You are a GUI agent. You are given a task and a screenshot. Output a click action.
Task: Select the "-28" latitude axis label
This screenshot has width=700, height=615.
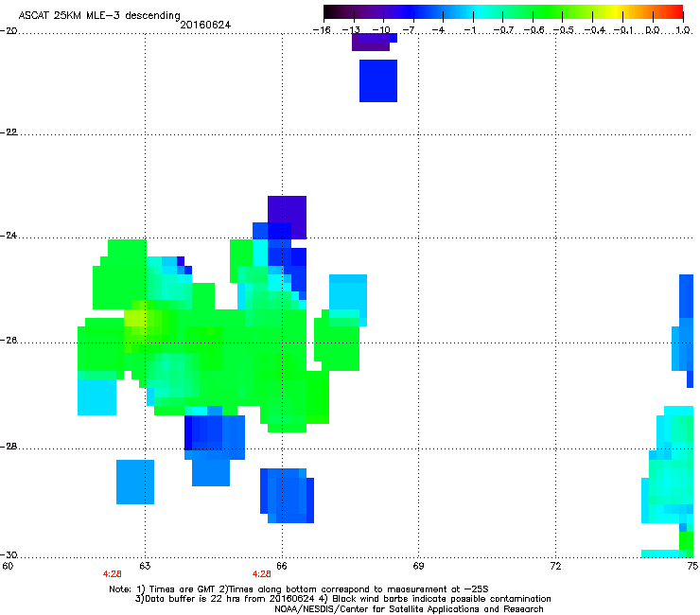[9, 447]
